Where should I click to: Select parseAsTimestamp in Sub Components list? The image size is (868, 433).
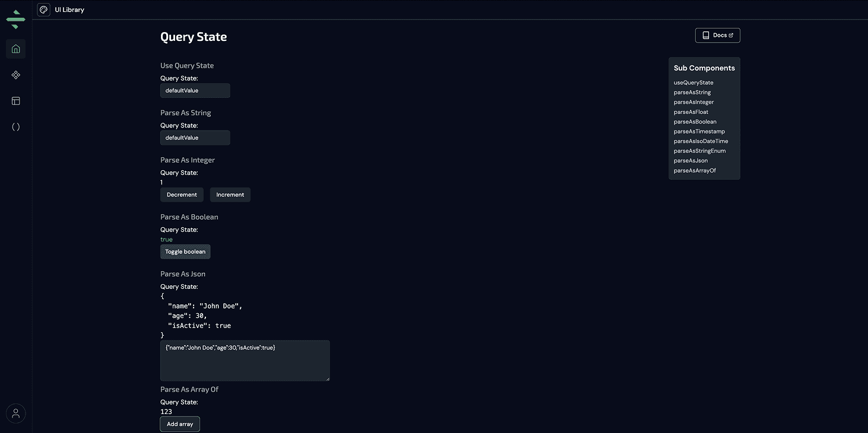(x=699, y=132)
